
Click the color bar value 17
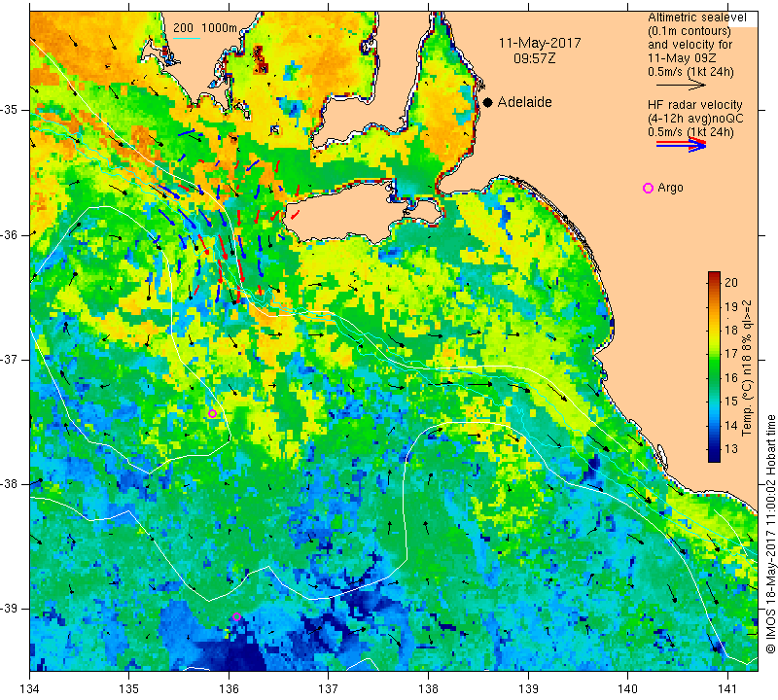pyautogui.click(x=731, y=354)
